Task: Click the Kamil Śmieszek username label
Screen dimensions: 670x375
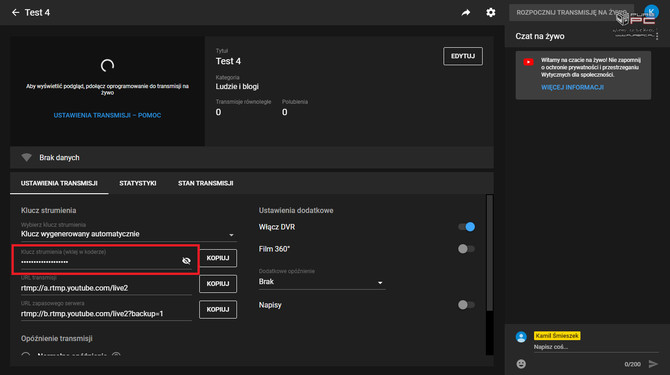Action: (557, 336)
